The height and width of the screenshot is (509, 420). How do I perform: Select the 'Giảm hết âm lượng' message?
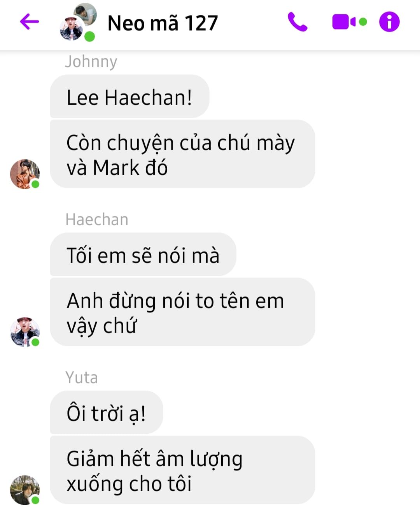(x=182, y=470)
